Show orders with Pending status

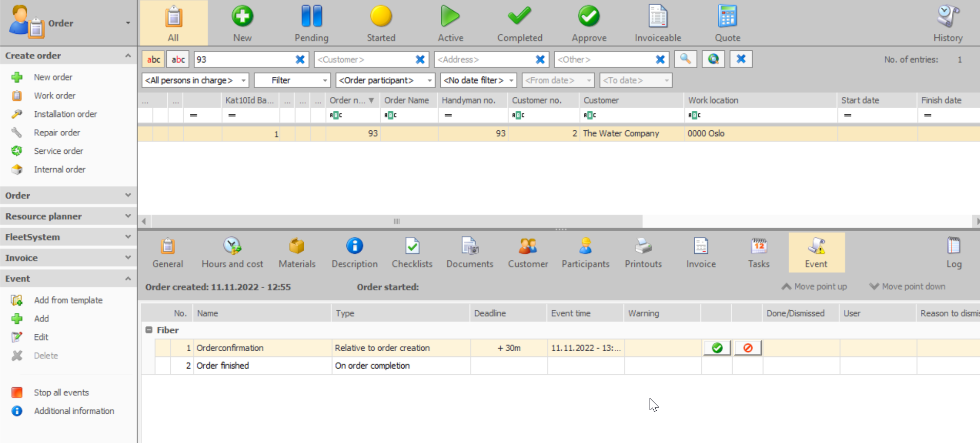[311, 23]
